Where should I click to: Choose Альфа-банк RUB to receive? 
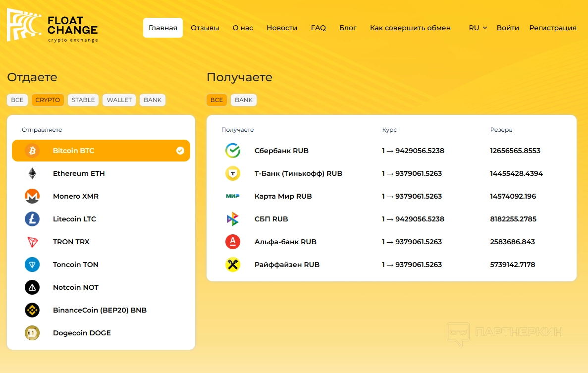point(391,242)
